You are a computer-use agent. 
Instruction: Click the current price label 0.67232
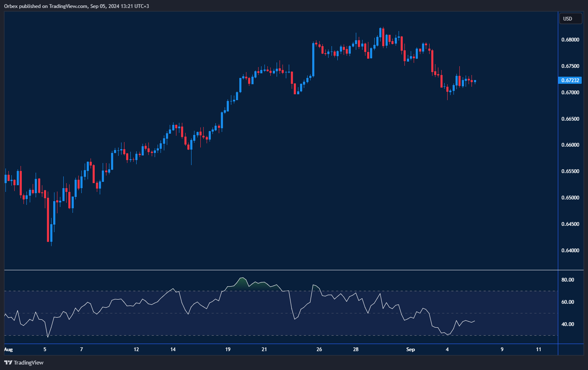point(570,80)
